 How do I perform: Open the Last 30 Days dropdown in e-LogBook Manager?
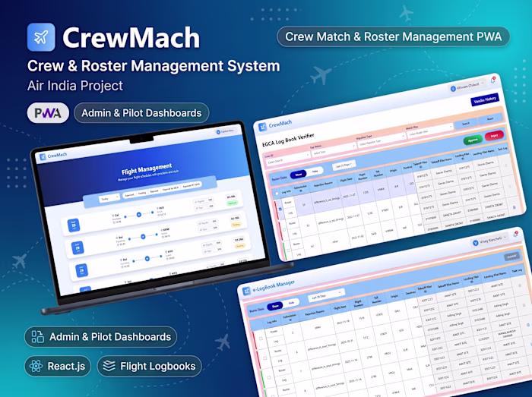click(x=326, y=295)
